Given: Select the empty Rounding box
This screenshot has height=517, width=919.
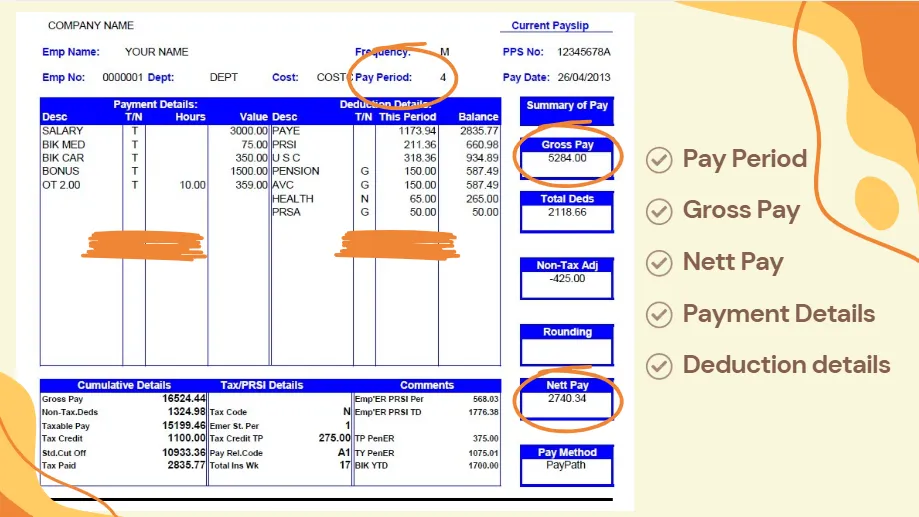Looking at the screenshot, I should point(567,345).
